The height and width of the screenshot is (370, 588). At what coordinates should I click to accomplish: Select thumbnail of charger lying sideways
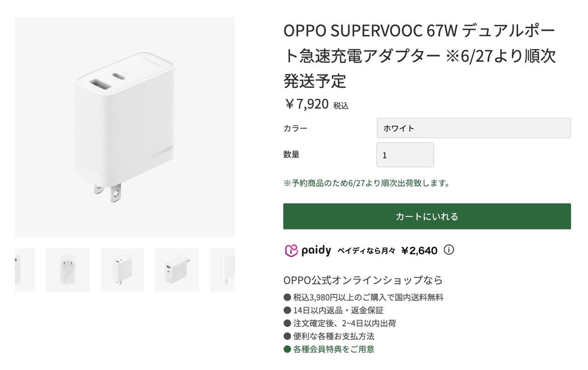(x=177, y=270)
